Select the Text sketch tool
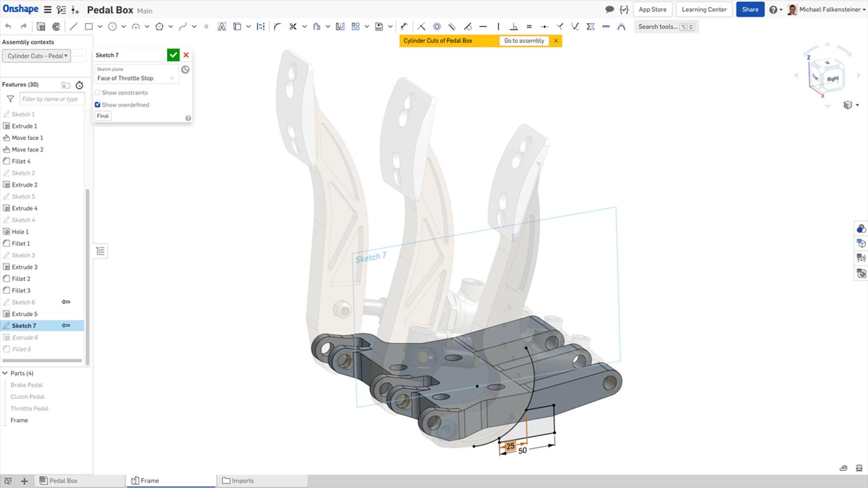 tap(221, 27)
